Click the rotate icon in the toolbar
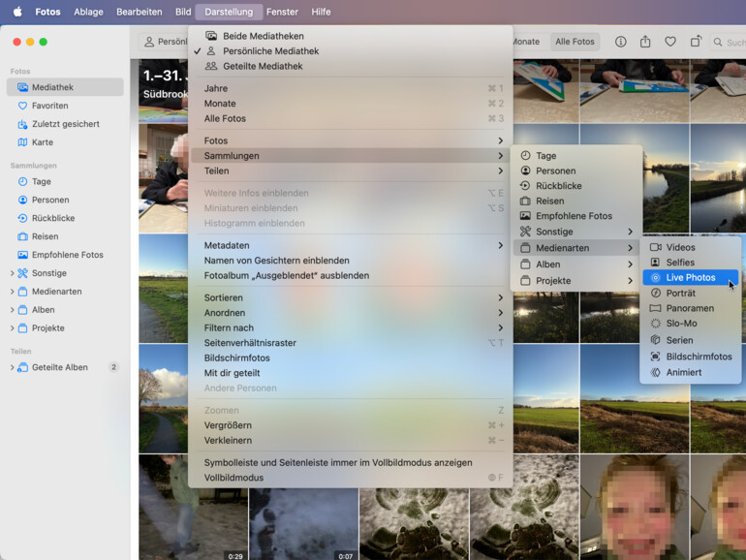The width and height of the screenshot is (746, 560). (x=696, y=42)
